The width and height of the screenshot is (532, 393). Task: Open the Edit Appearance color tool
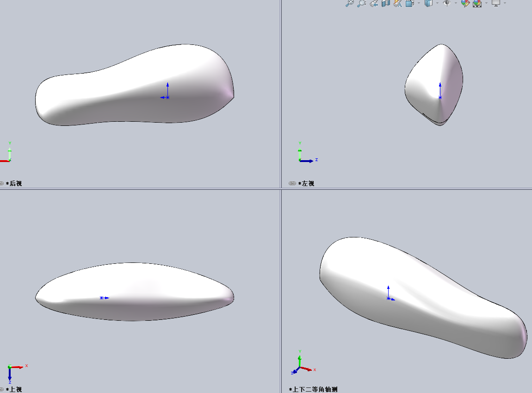[x=465, y=3]
